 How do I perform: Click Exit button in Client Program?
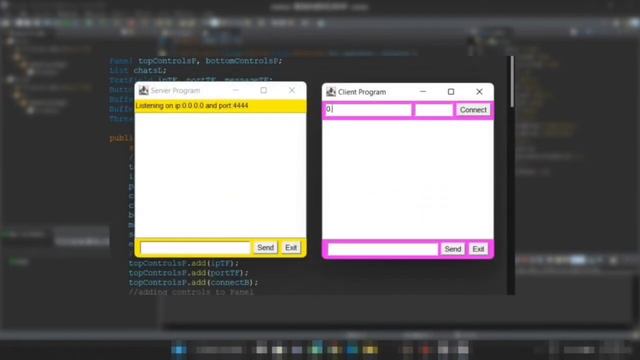coord(478,249)
